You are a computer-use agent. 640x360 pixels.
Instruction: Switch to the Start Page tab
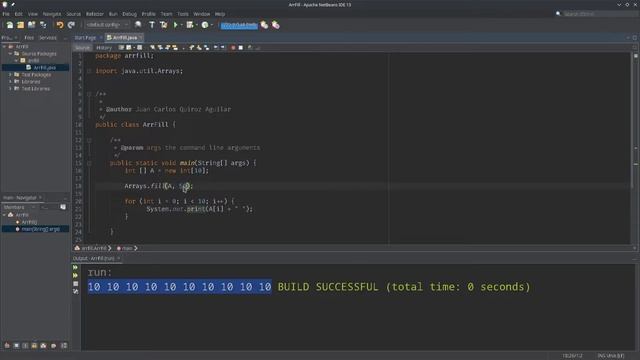pyautogui.click(x=85, y=38)
